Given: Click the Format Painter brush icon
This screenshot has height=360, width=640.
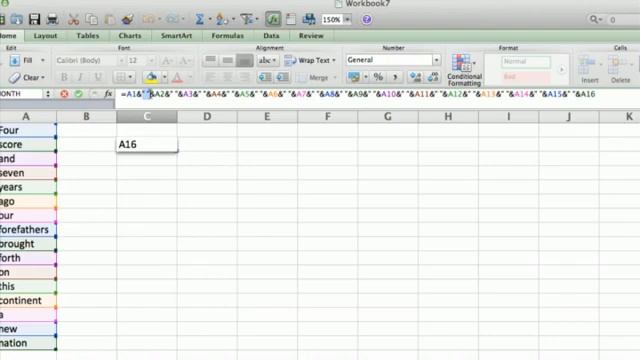Looking at the screenshot, I should pos(128,19).
